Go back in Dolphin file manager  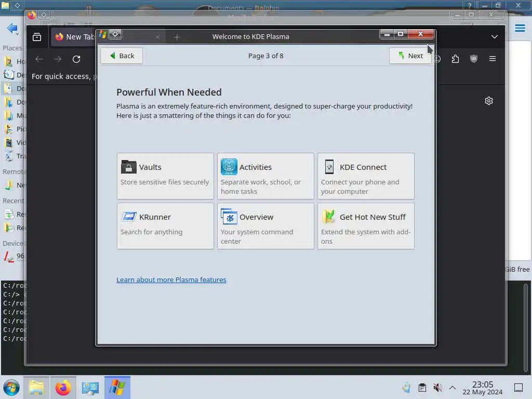(12, 28)
